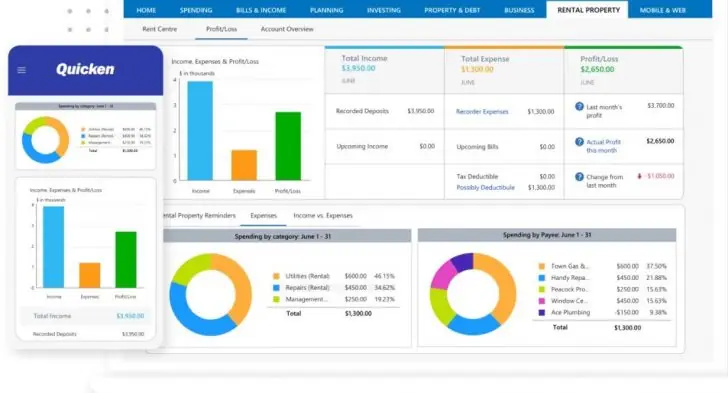Click blue Income bar in mobile chart
Image resolution: width=728 pixels, height=393 pixels.
tap(53, 247)
